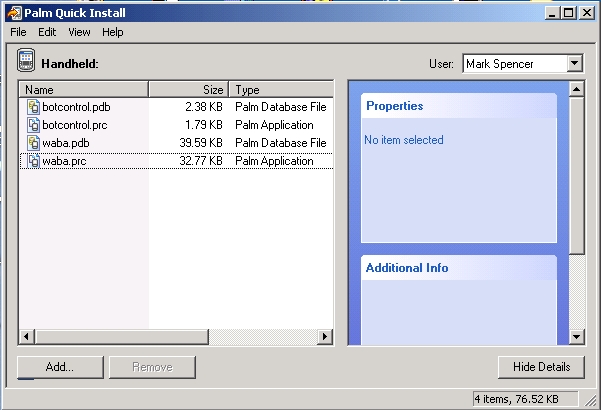601x410 pixels.
Task: Click the details panel's scroll up arrow
Action: pyautogui.click(x=576, y=90)
